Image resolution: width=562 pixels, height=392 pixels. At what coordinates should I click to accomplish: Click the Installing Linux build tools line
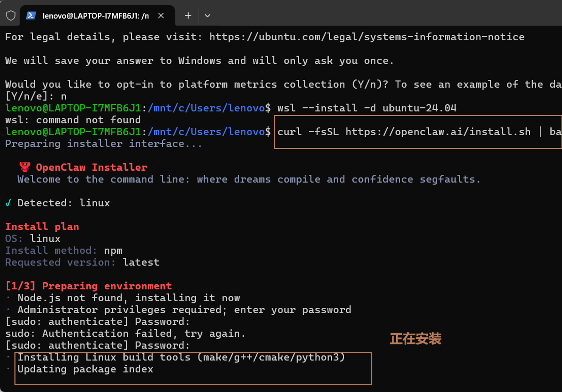point(181,357)
